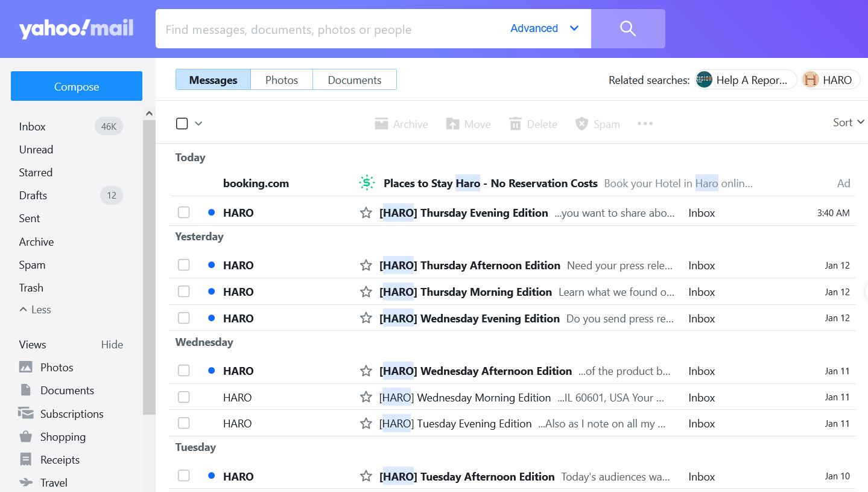
Task: Click the Help A Reporter avatar icon
Action: click(x=704, y=80)
